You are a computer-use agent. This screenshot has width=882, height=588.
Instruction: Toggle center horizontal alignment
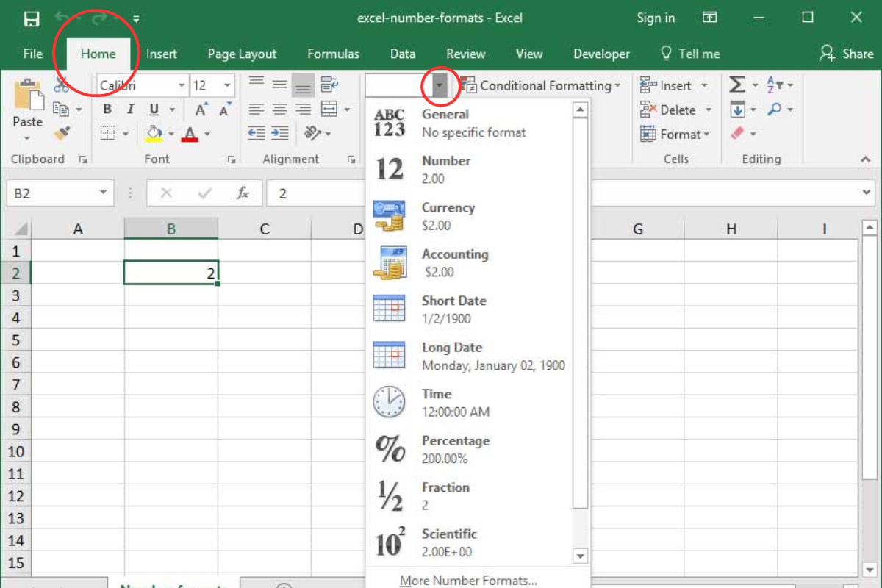(x=279, y=110)
